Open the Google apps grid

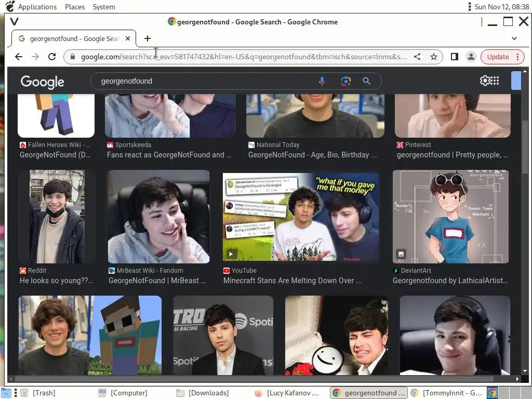click(x=495, y=81)
